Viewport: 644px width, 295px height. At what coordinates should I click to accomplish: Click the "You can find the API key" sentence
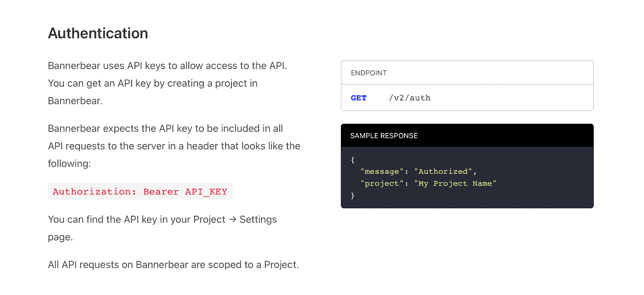click(163, 228)
